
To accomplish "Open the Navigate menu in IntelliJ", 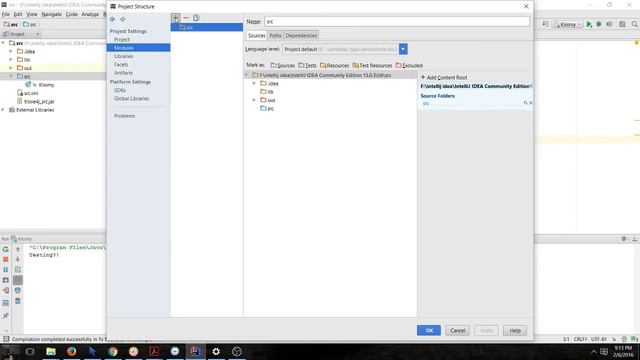I will click(x=51, y=14).
